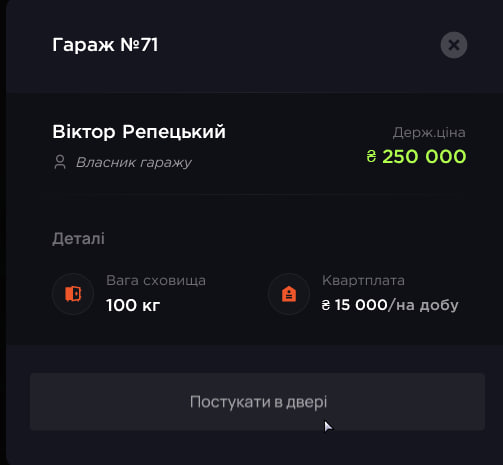The height and width of the screenshot is (465, 503).
Task: Click the X icon in grey circle
Action: (454, 45)
